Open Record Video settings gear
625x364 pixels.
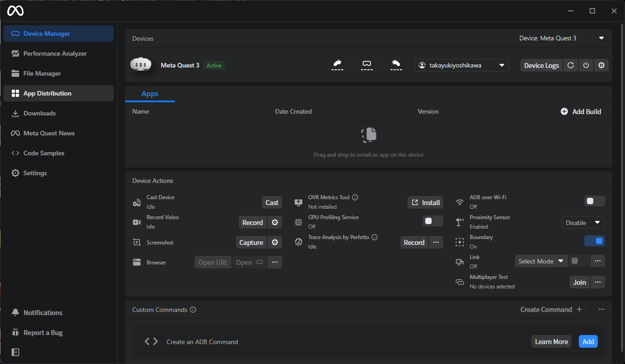(275, 223)
